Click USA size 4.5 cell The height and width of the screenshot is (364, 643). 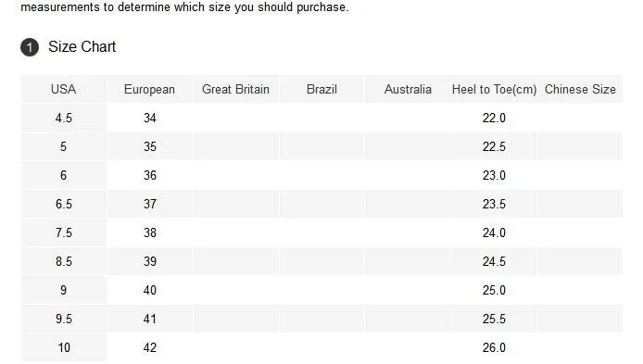(64, 118)
